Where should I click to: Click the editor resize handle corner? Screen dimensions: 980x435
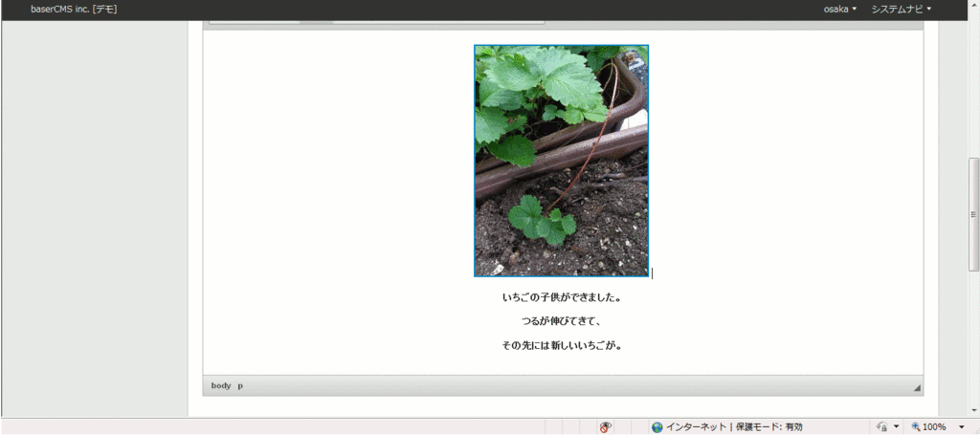[917, 388]
